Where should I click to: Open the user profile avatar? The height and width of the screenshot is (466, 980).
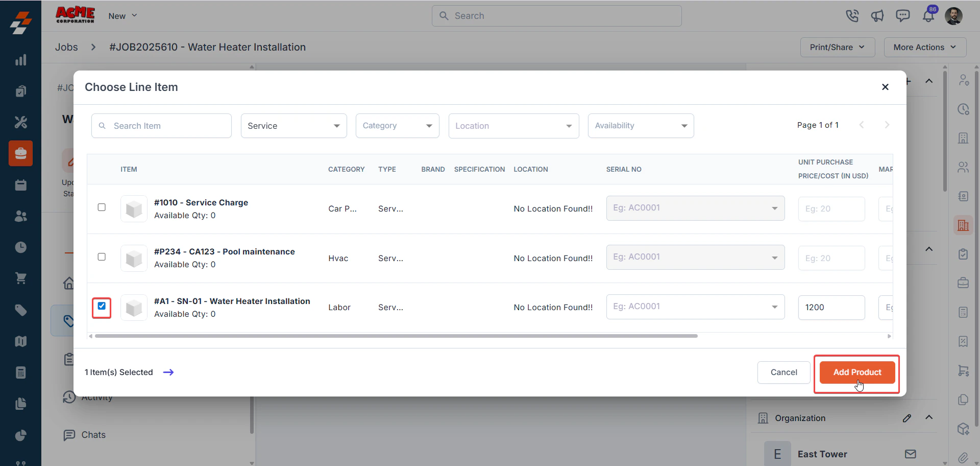(x=953, y=16)
